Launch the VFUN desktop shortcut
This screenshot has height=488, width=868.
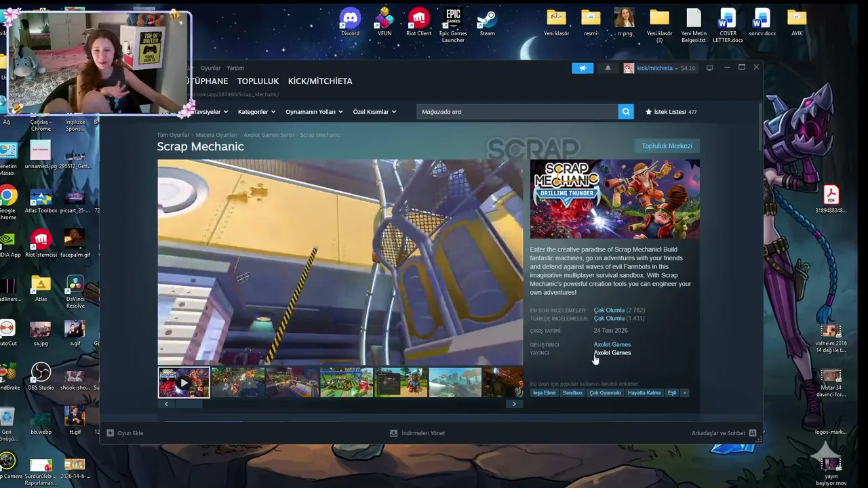tap(384, 22)
